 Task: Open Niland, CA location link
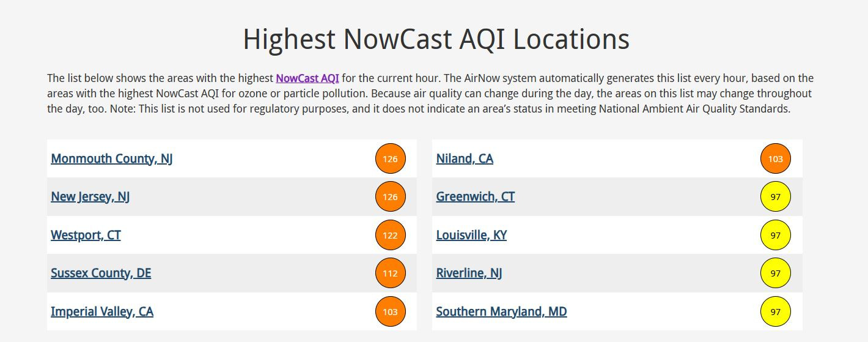(465, 158)
